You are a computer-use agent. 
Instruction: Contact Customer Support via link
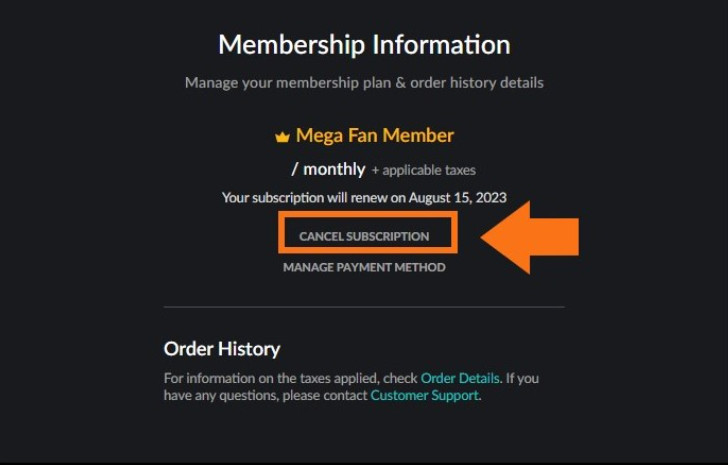pyautogui.click(x=424, y=395)
